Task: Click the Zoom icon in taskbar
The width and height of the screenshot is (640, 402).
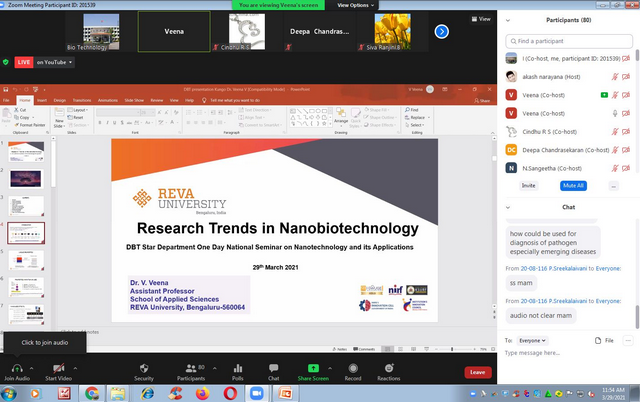Action: tap(257, 393)
